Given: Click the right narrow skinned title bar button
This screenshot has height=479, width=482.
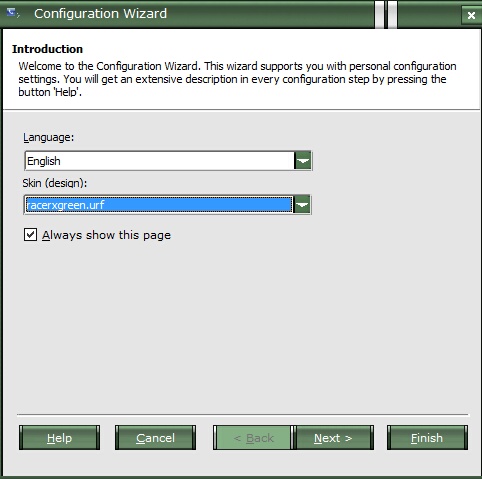Looking at the screenshot, I should (392, 14).
